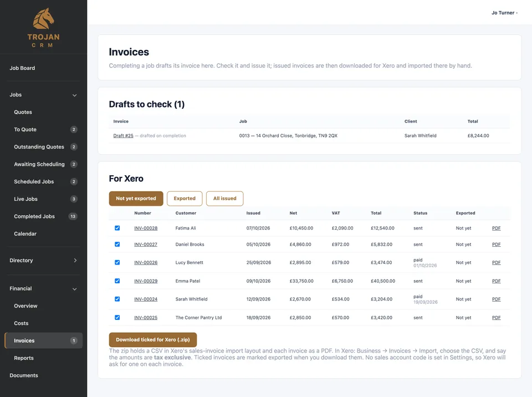The height and width of the screenshot is (397, 532).
Task: Open invoice INV-00028
Action: (146, 228)
